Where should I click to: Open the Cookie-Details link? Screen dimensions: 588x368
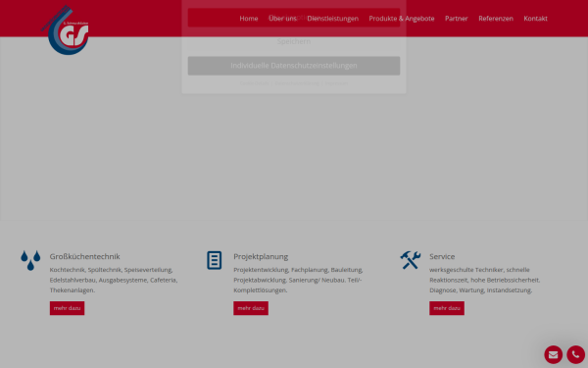[254, 83]
